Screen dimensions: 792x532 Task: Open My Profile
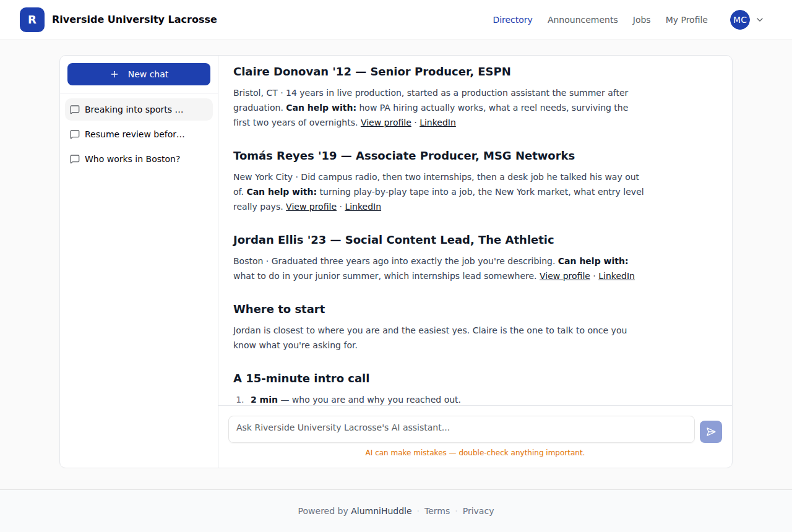point(686,20)
